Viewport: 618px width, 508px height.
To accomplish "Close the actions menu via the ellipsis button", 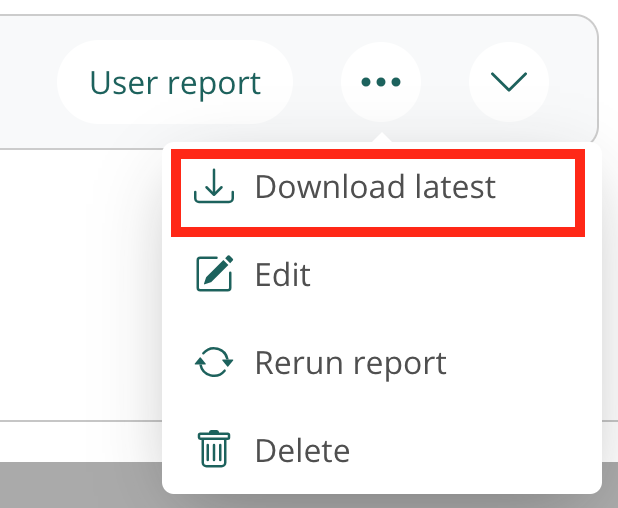I will point(381,82).
